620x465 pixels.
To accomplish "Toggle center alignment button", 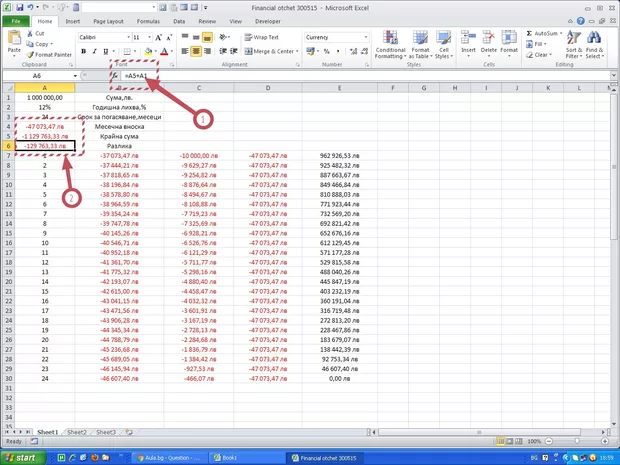I will (x=197, y=51).
